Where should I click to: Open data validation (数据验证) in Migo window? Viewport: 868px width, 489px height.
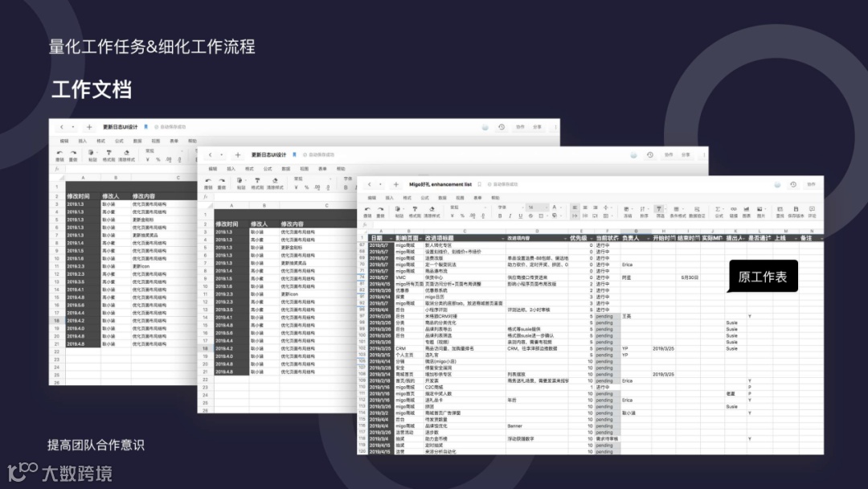pos(697,212)
